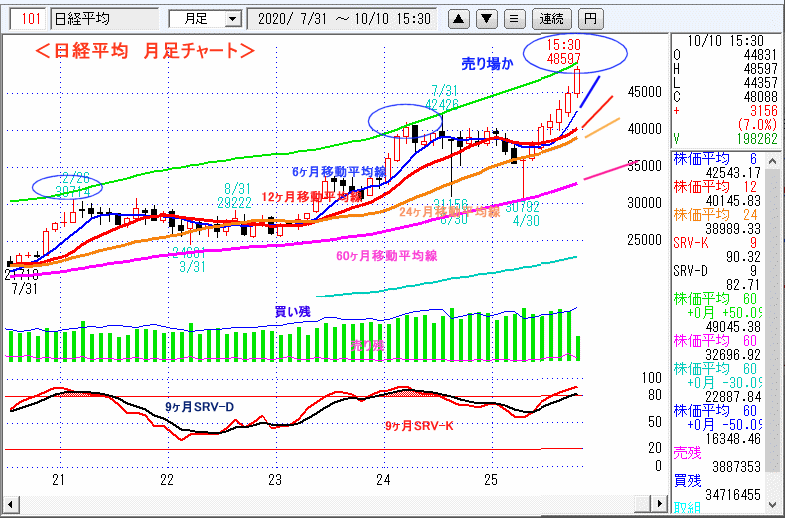Viewport: 785px width, 518px height.
Task: Click the down triangle button in toolbar
Action: pos(486,18)
